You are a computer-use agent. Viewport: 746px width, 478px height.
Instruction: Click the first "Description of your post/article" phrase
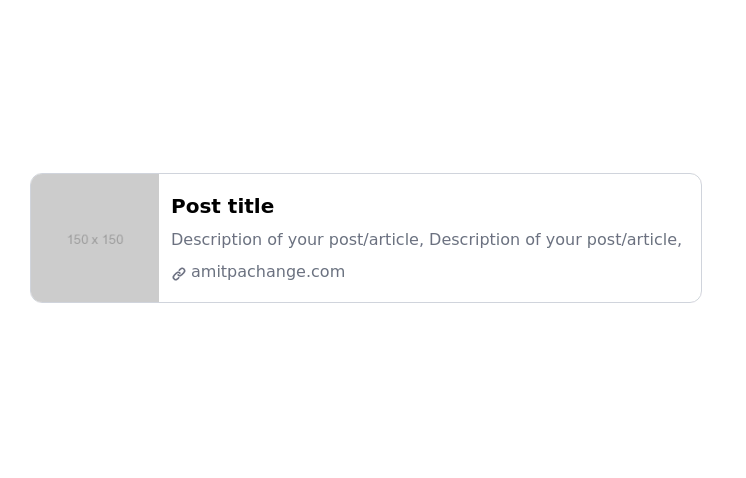[x=295, y=240]
